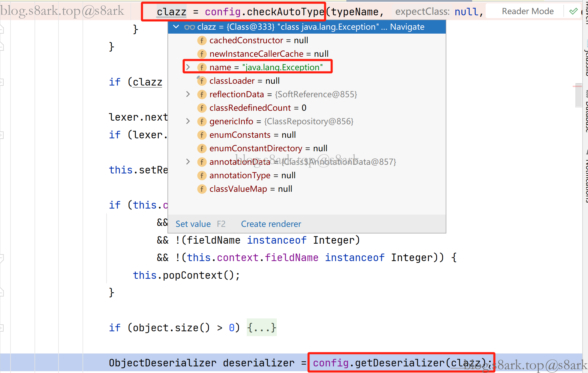Click the Set value link

(x=193, y=224)
